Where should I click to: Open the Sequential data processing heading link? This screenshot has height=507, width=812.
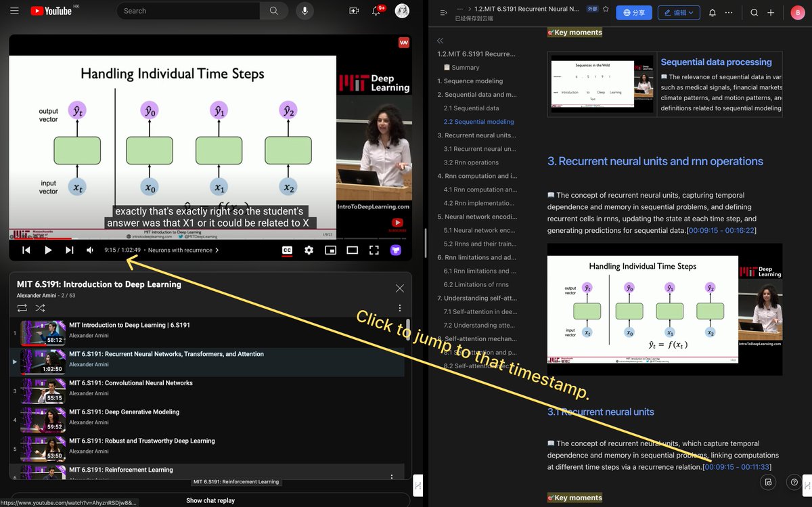tap(716, 62)
